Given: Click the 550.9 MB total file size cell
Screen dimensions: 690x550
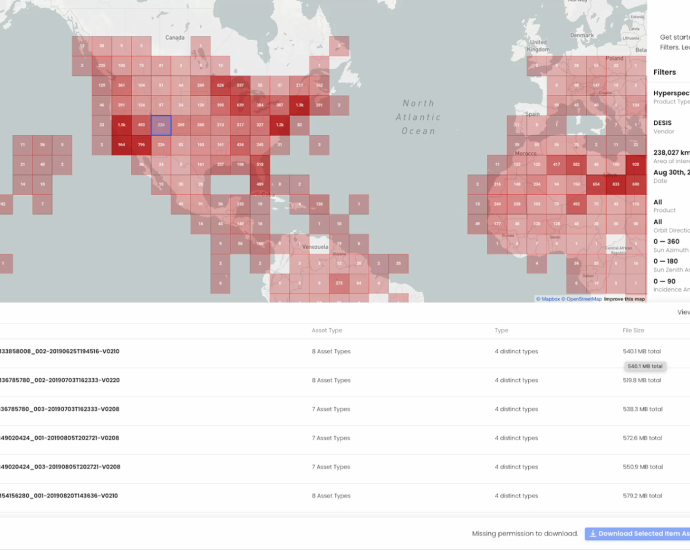Looking at the screenshot, I should tap(642, 467).
